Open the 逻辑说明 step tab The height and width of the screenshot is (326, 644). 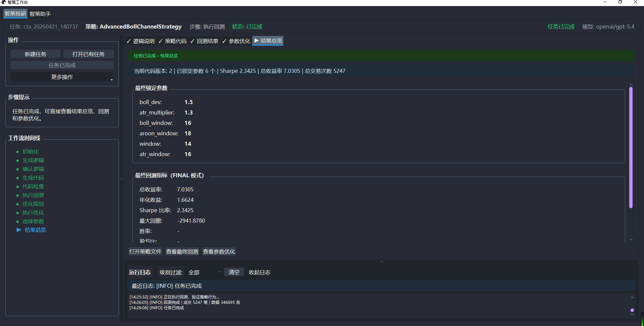coord(141,41)
